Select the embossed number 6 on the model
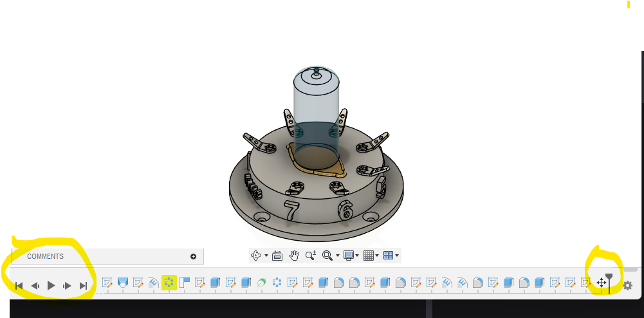This screenshot has width=644, height=318. 346,210
